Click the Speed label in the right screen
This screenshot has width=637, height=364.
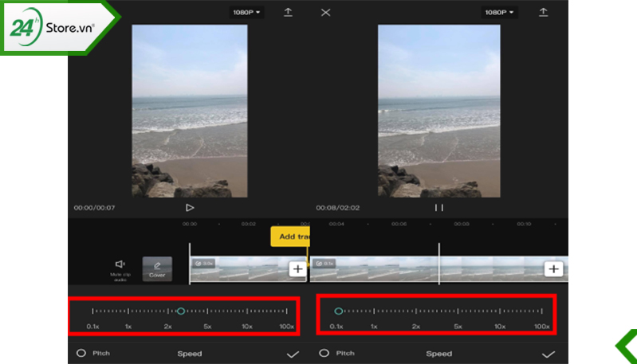click(x=439, y=354)
